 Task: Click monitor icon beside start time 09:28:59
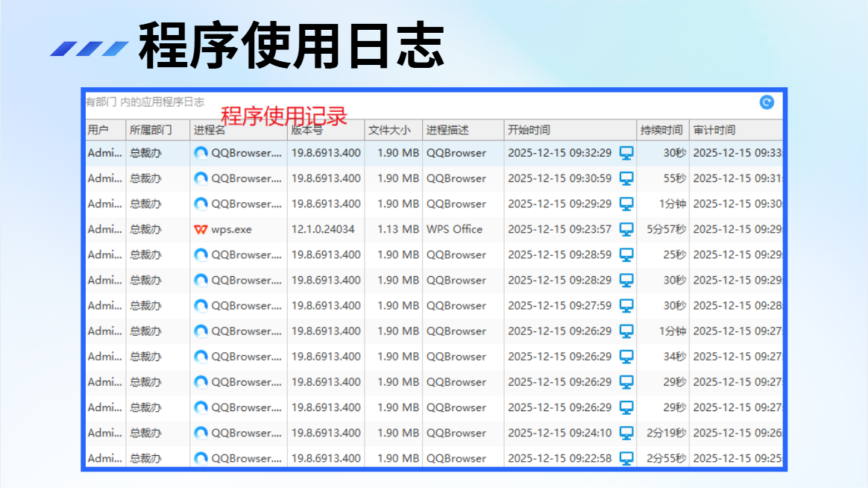tap(626, 255)
